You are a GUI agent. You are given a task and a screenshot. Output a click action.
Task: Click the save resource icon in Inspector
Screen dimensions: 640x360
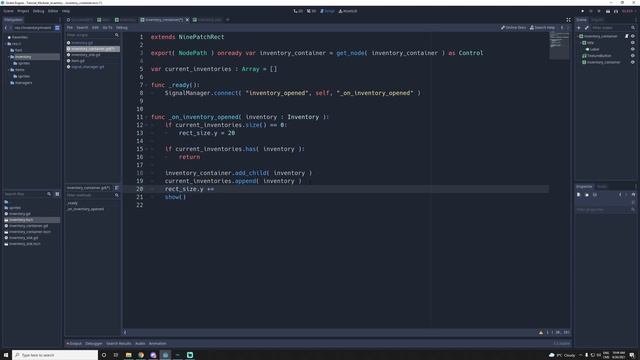click(595, 195)
